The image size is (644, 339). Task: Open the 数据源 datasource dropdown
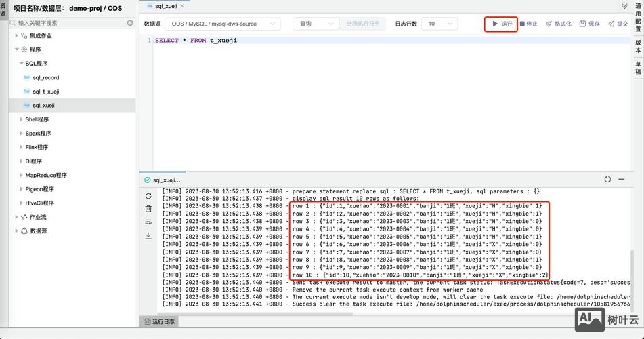(223, 24)
